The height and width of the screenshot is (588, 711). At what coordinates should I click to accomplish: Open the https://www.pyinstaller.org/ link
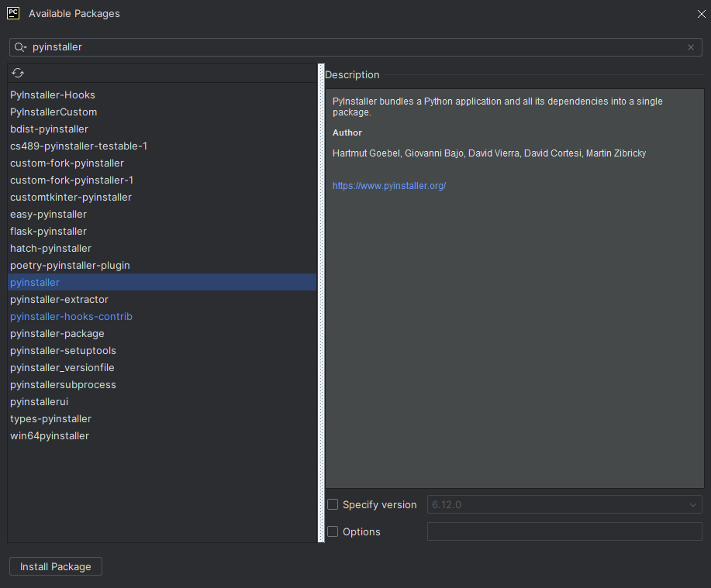tap(389, 186)
